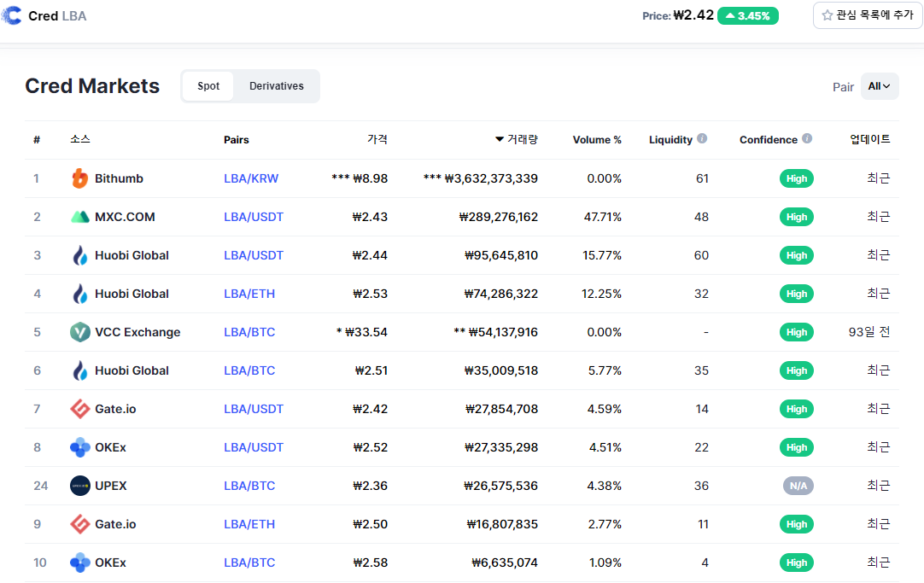
Task: Click Gate.io logo in the LBA/ETH row
Action: [79, 524]
